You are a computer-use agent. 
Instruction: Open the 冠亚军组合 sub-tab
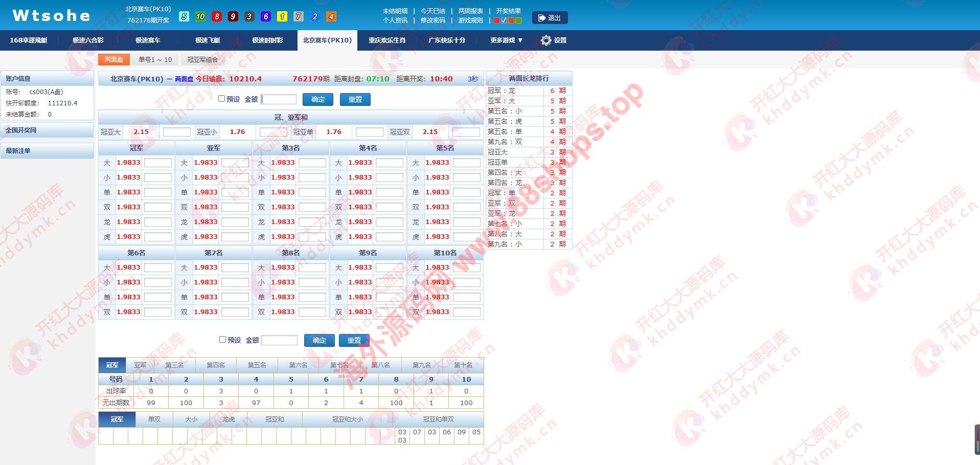(202, 60)
